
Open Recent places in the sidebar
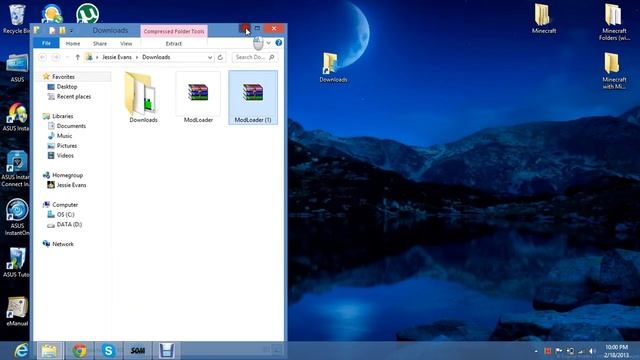[73, 96]
